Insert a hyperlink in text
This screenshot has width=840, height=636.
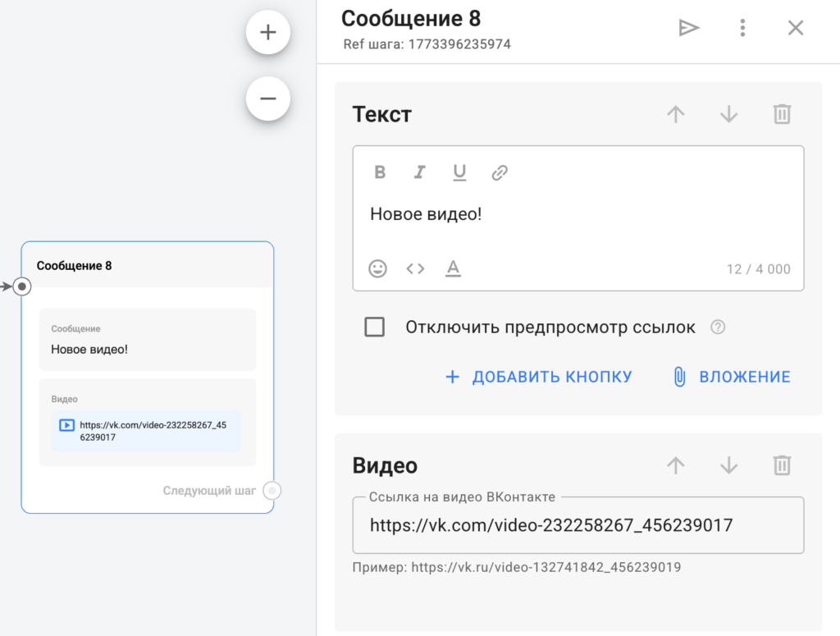click(500, 172)
